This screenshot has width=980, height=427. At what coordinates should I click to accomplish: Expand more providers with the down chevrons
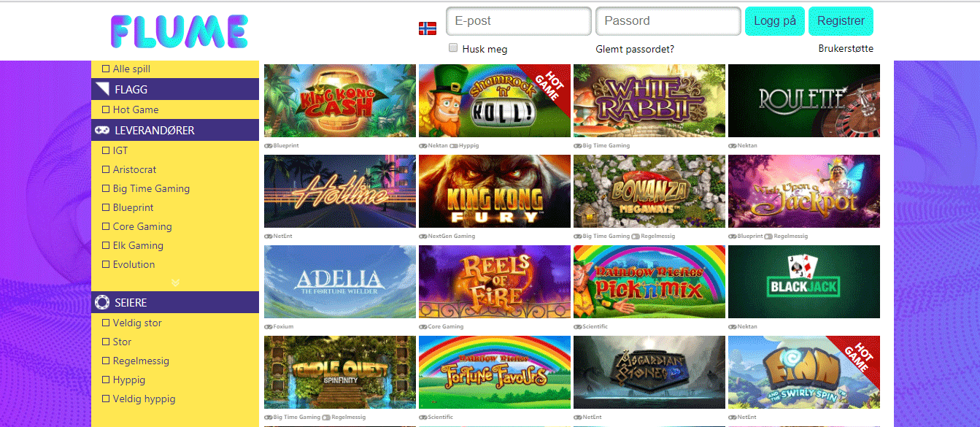coord(175,282)
